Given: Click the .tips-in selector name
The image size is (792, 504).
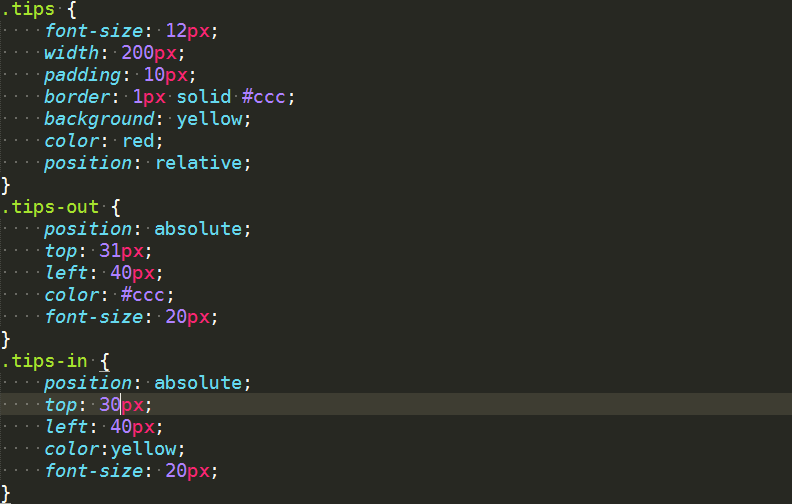Looking at the screenshot, I should click(x=45, y=361).
